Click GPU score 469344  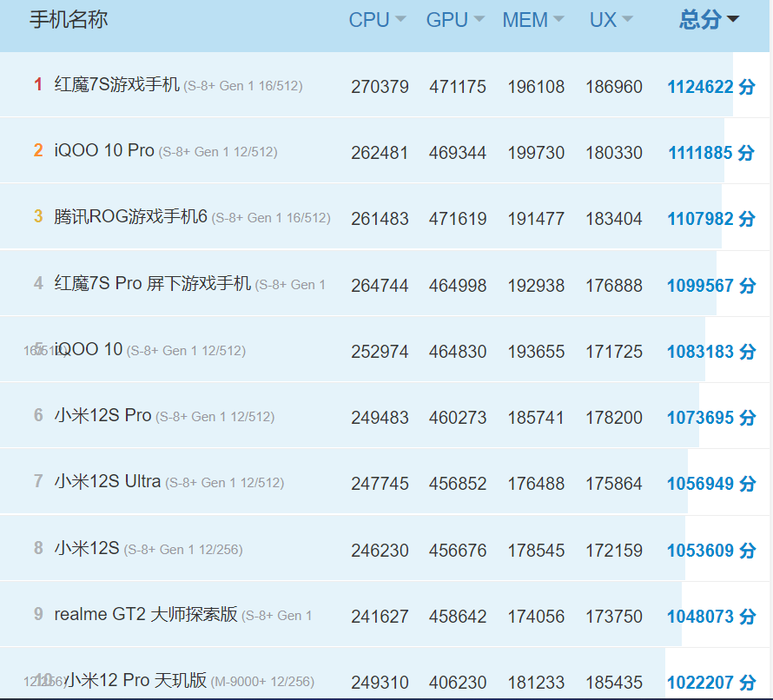458,153
